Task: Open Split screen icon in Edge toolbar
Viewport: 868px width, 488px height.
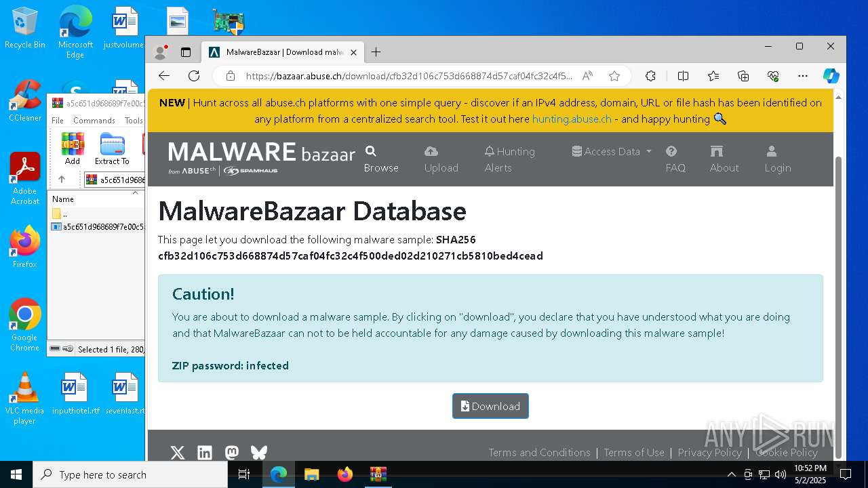Action: click(x=683, y=76)
